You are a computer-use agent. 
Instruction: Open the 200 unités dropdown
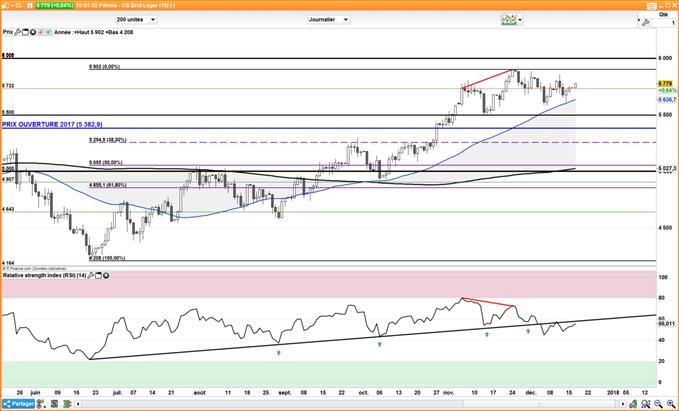click(x=136, y=19)
